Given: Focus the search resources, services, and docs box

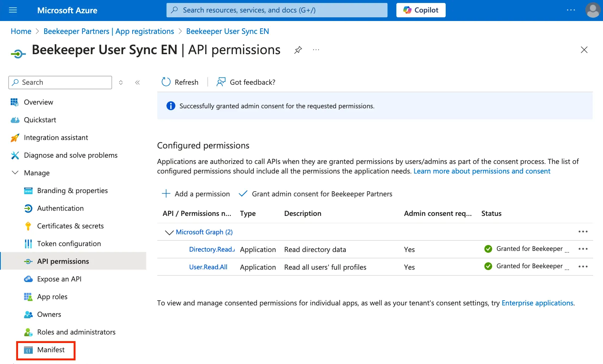Looking at the screenshot, I should (277, 10).
